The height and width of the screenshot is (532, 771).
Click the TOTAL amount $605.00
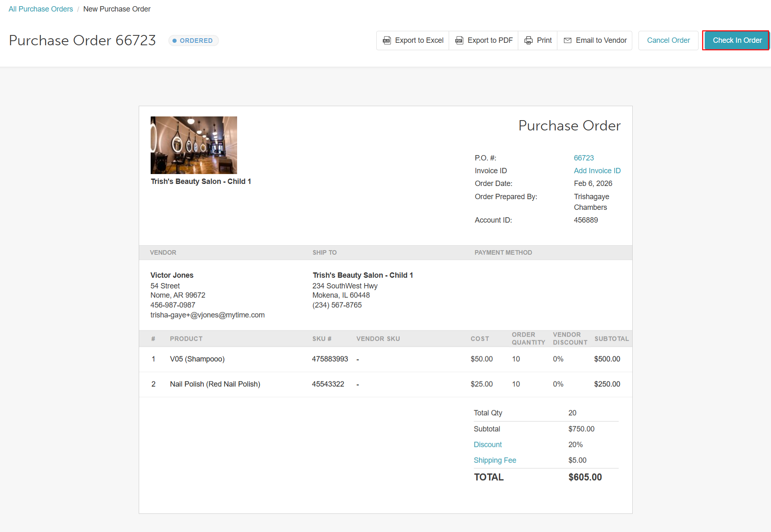585,477
